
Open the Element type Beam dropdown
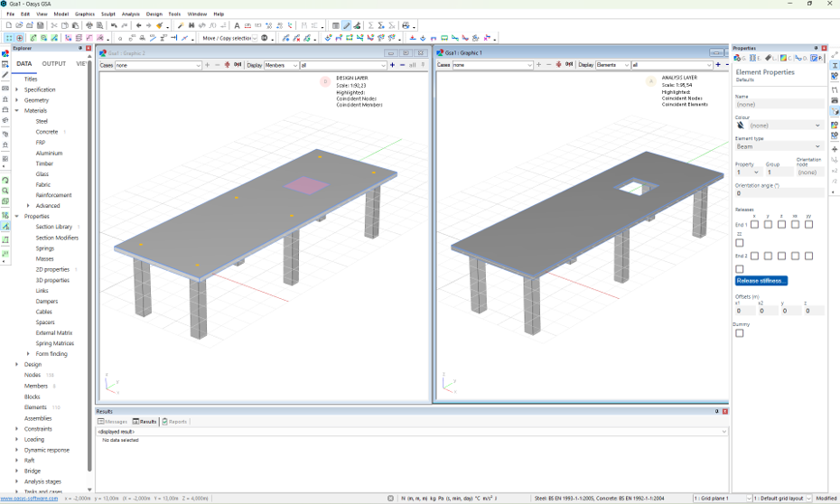(x=779, y=146)
